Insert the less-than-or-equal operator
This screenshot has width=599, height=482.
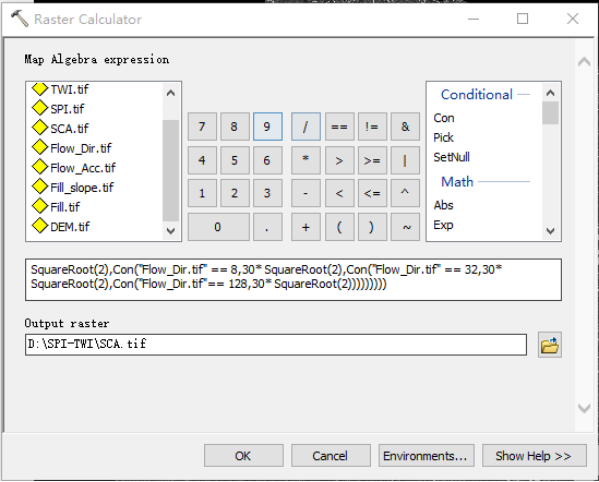(x=372, y=193)
